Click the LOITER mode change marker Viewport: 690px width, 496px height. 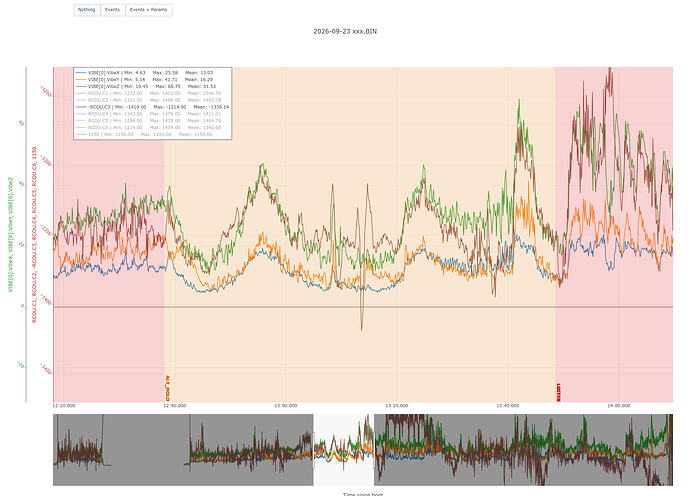point(558,392)
